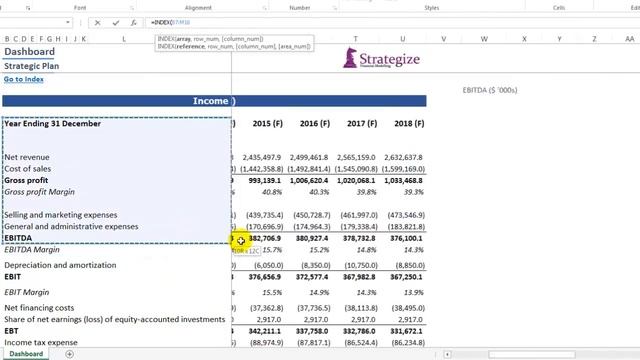
Task: Select the 380,927.4 EBITDA cell
Action: point(311,238)
